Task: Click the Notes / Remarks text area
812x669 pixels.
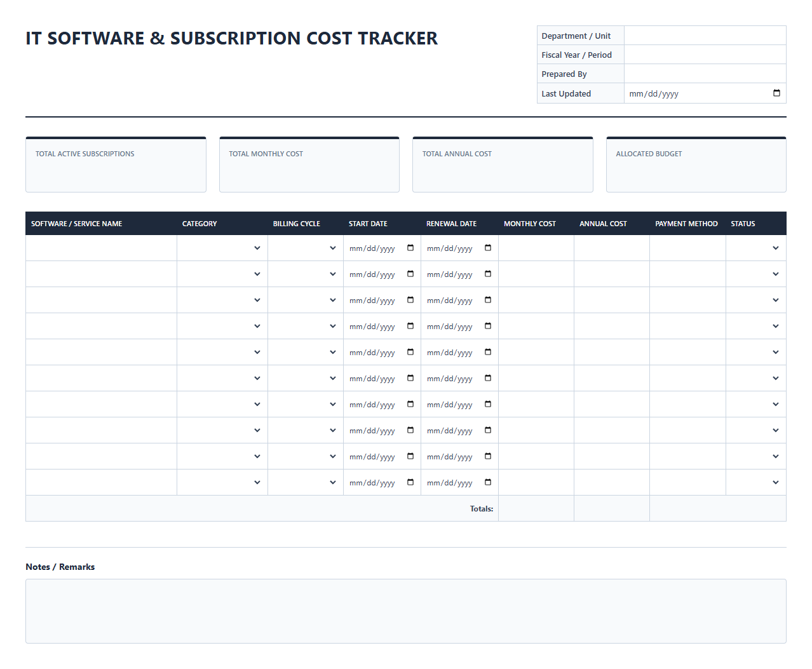Action: coord(406,611)
